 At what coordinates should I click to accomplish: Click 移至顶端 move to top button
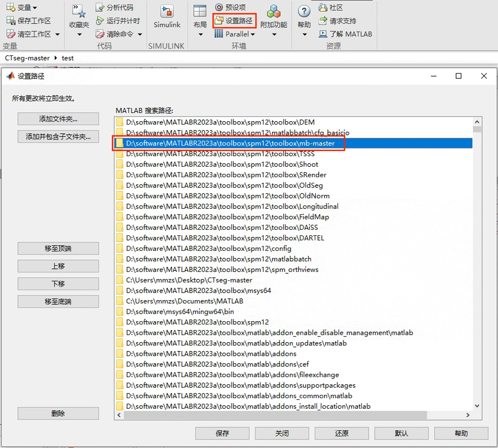coord(58,248)
